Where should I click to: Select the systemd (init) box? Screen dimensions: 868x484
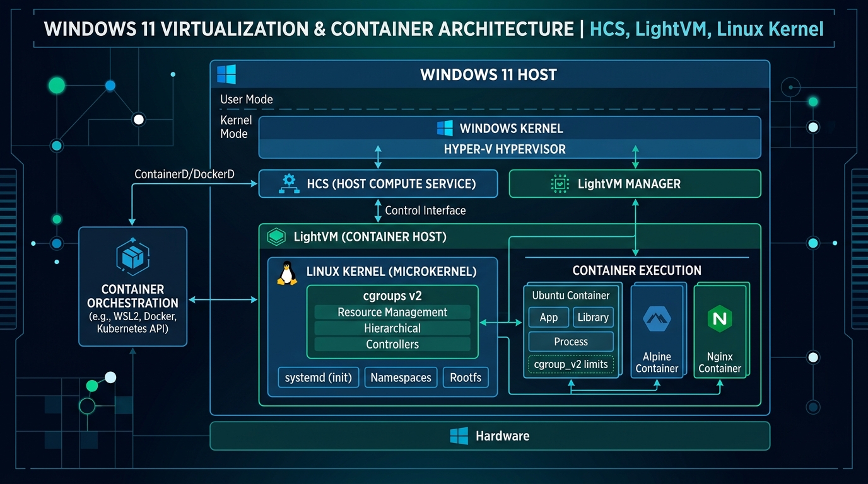(319, 377)
